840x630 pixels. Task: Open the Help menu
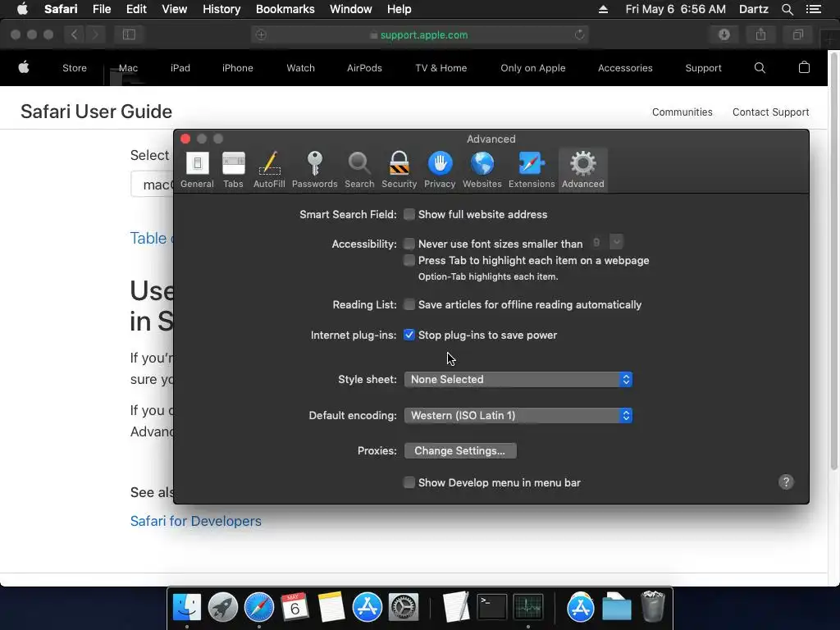tap(399, 9)
